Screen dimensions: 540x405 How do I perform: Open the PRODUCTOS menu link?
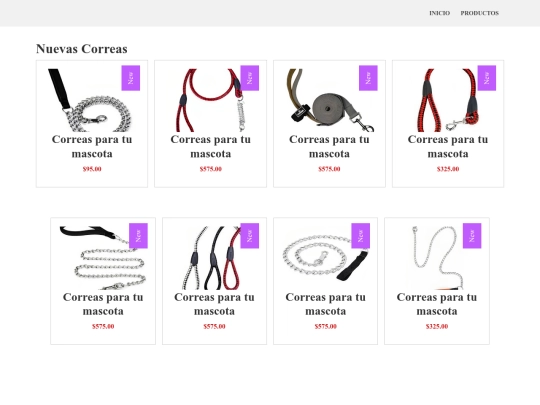(x=480, y=13)
